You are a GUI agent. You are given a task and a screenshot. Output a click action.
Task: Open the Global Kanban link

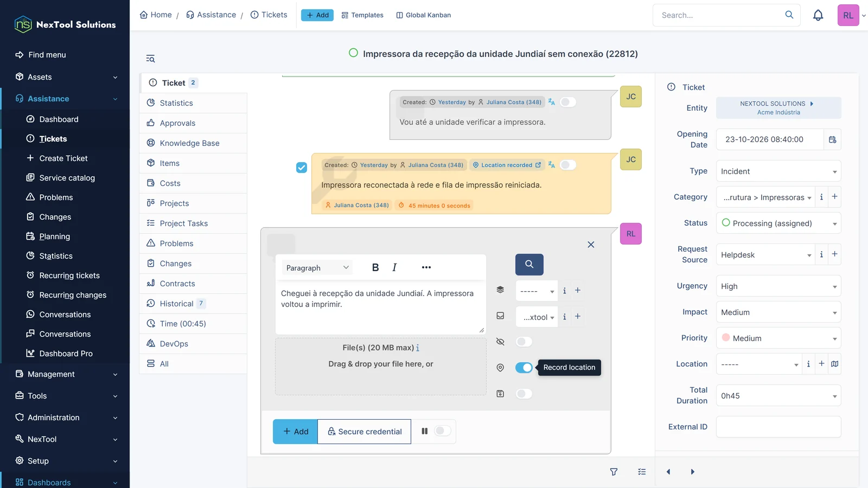423,15
